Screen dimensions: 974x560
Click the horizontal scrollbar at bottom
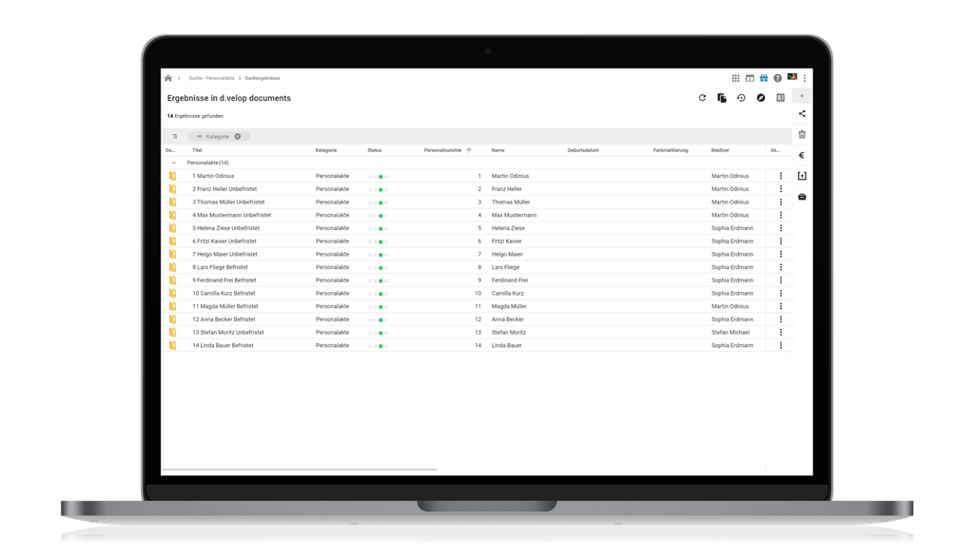(300, 470)
